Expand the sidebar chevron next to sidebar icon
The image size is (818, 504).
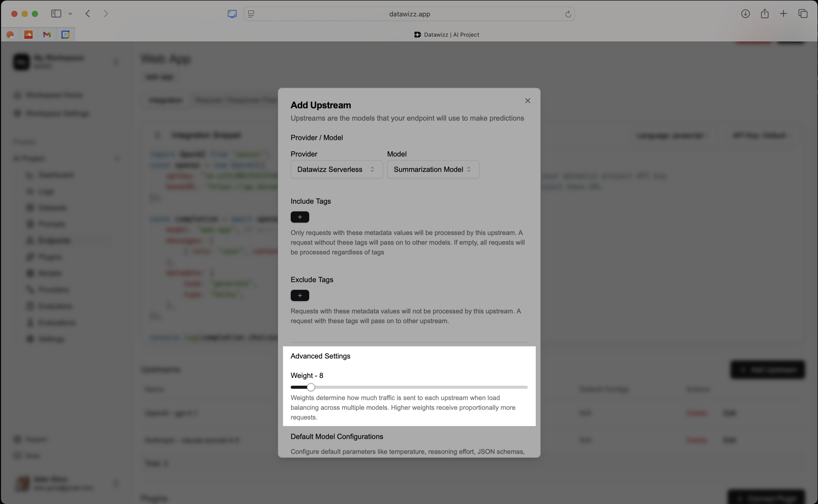70,14
